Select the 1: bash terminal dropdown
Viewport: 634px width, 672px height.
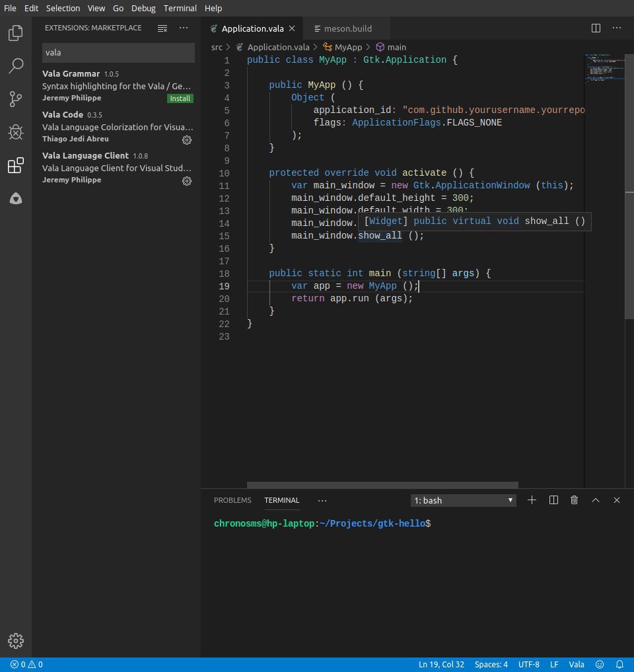[x=464, y=501]
